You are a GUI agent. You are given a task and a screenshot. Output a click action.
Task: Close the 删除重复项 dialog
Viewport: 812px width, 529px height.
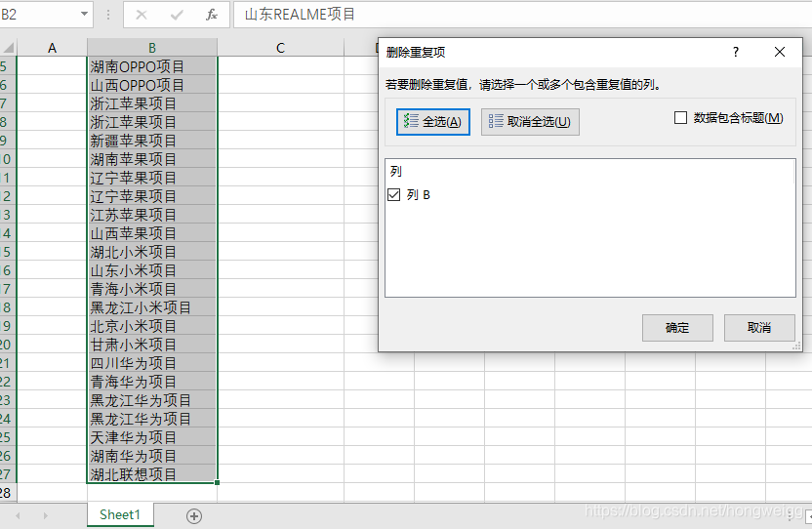[780, 52]
